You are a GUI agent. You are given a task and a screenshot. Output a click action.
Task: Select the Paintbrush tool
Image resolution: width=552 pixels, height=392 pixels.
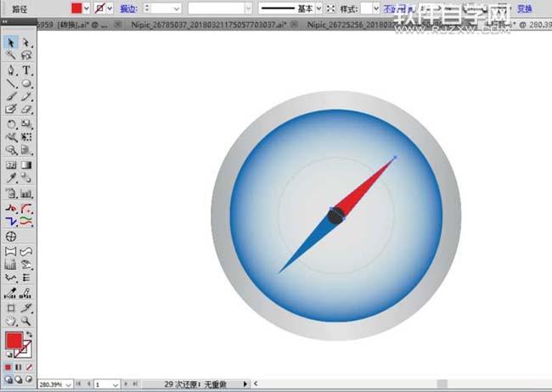point(10,97)
